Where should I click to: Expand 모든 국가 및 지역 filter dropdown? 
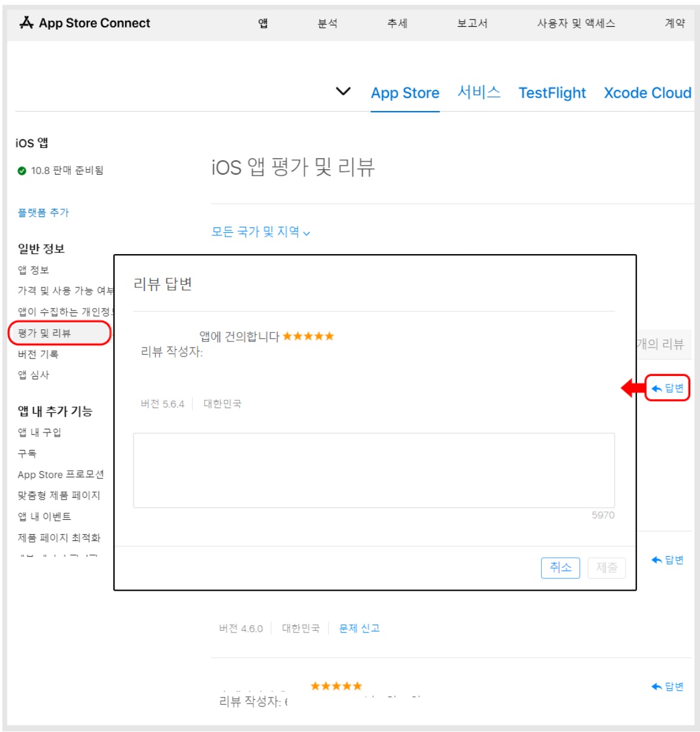click(261, 232)
